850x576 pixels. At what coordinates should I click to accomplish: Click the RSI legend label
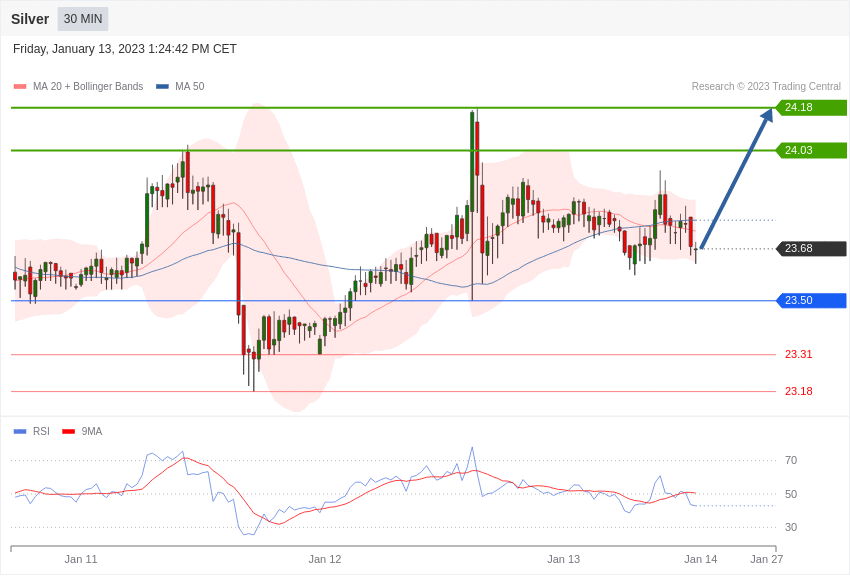pyautogui.click(x=41, y=431)
